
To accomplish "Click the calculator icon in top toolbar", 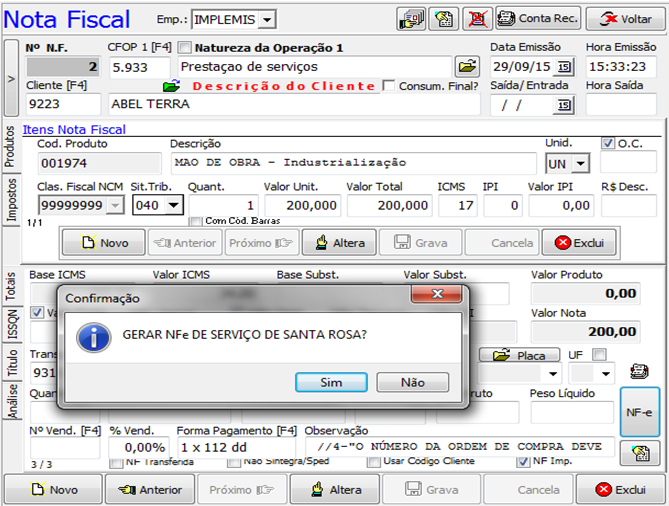I will tap(445, 19).
